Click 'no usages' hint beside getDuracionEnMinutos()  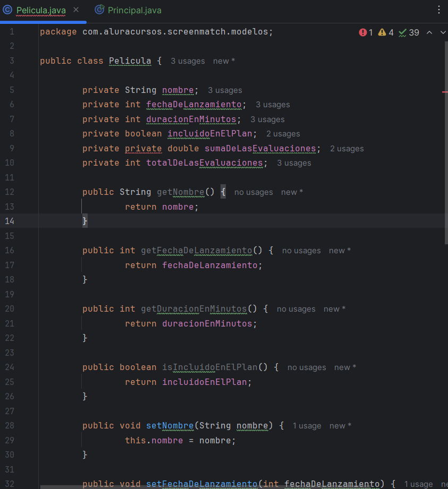click(x=296, y=309)
